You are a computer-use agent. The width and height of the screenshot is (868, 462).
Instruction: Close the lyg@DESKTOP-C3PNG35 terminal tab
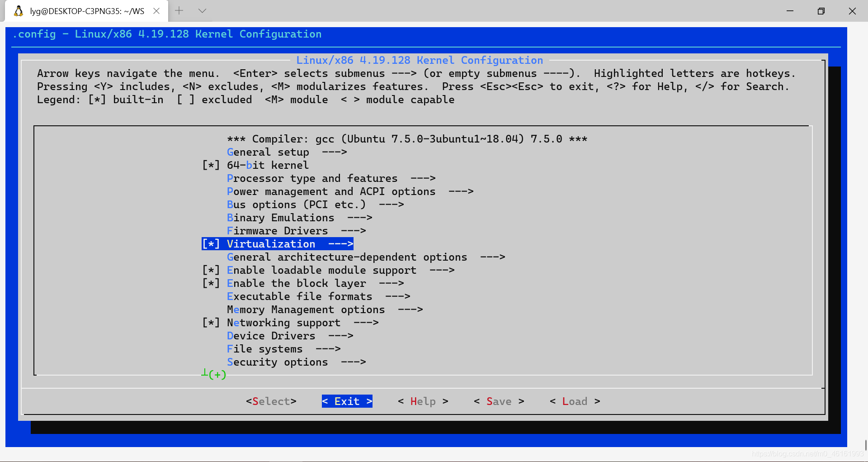coord(156,11)
